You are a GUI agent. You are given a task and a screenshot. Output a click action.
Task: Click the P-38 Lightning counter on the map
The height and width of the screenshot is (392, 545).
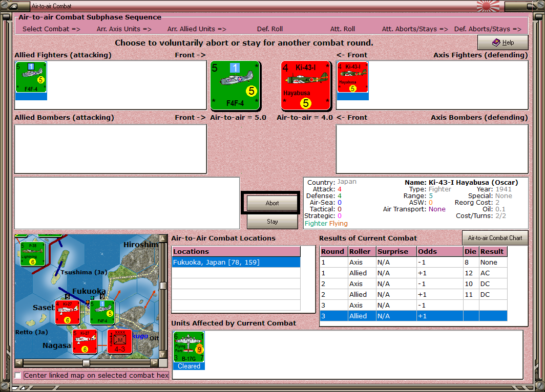point(32,254)
